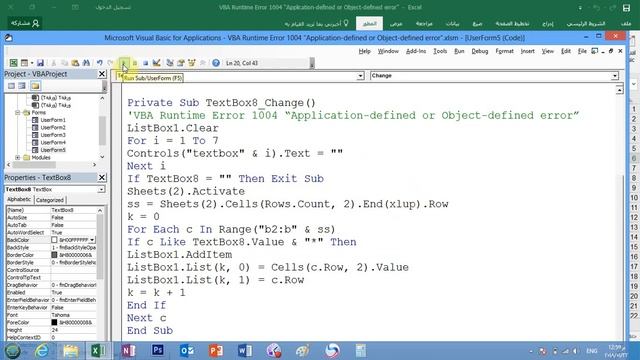The image size is (640, 360).
Task: Select UserForm2 in the project tree
Action: pyautogui.click(x=53, y=127)
